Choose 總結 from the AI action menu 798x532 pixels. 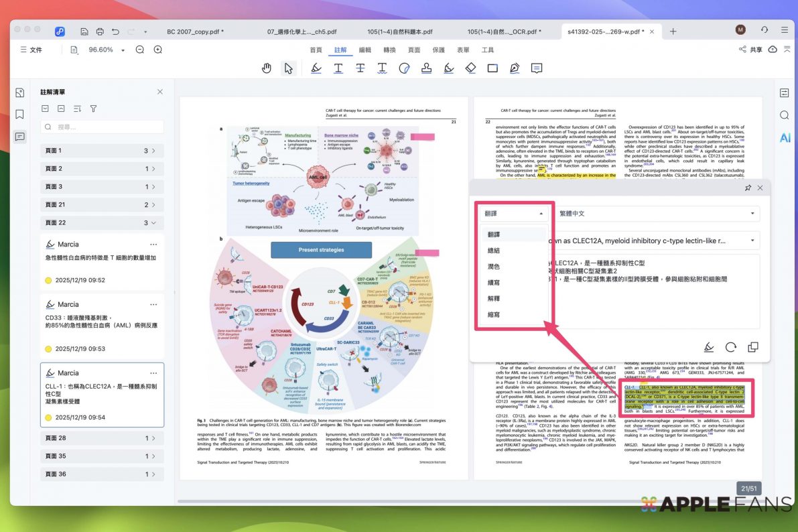coord(494,251)
